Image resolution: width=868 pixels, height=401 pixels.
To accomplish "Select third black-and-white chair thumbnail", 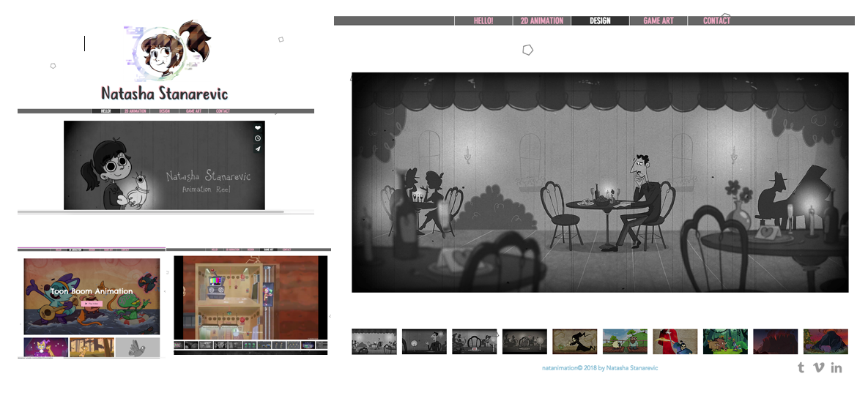I will click(475, 341).
